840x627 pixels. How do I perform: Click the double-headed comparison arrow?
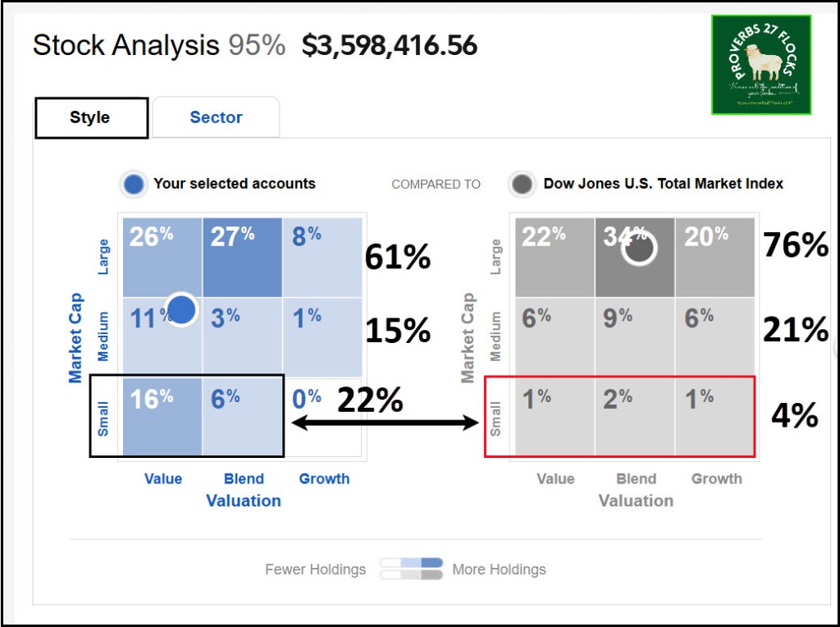click(x=386, y=423)
